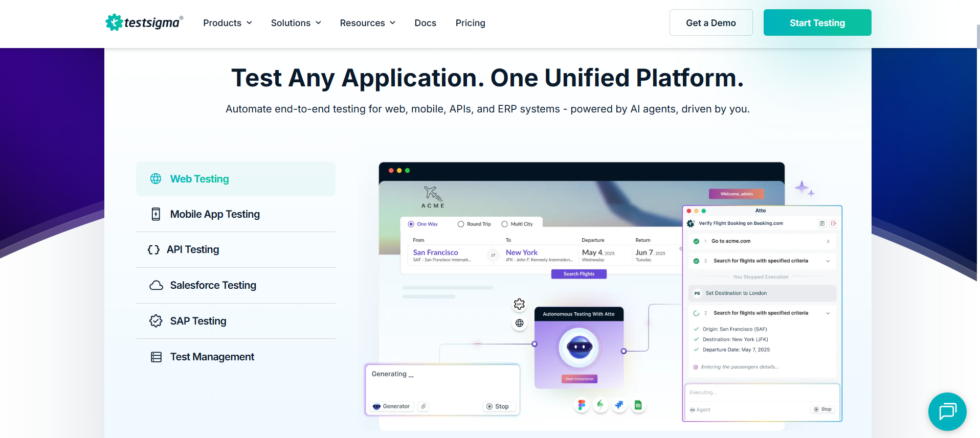This screenshot has width=980, height=438.
Task: Open the Solutions dropdown
Action: pyautogui.click(x=296, y=23)
